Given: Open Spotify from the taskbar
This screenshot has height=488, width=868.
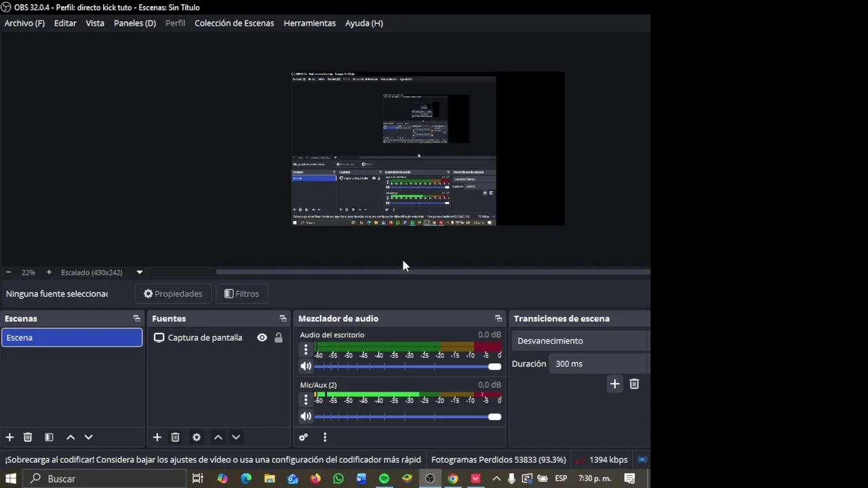Looking at the screenshot, I should [384, 479].
